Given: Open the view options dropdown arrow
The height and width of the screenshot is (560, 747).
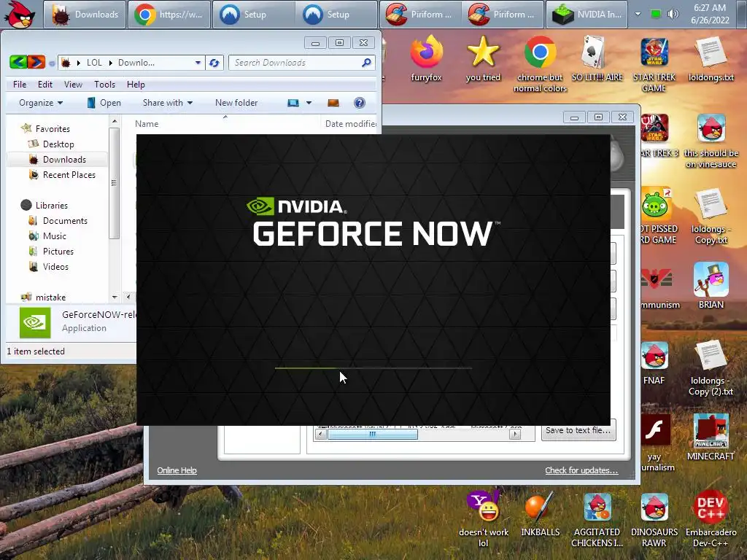Looking at the screenshot, I should (x=309, y=103).
